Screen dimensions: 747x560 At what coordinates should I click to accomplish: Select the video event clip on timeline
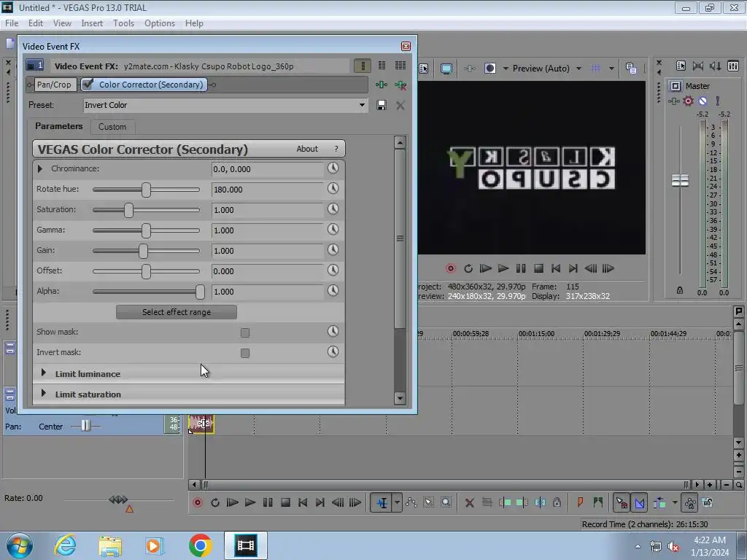pos(201,424)
